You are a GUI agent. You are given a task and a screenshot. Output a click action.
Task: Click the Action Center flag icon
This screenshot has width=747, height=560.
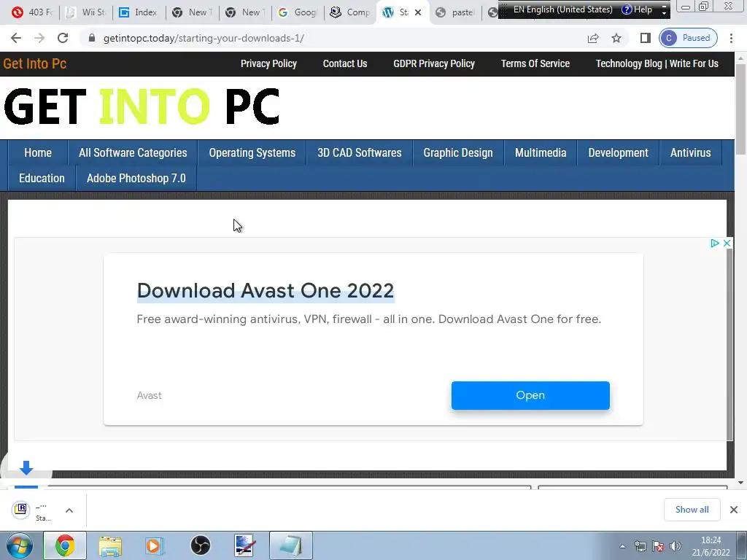[x=658, y=546]
